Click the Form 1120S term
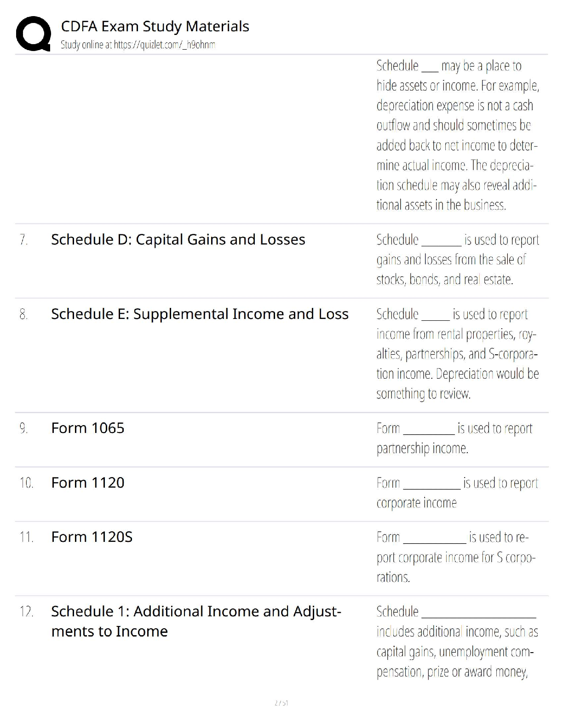 click(x=92, y=537)
